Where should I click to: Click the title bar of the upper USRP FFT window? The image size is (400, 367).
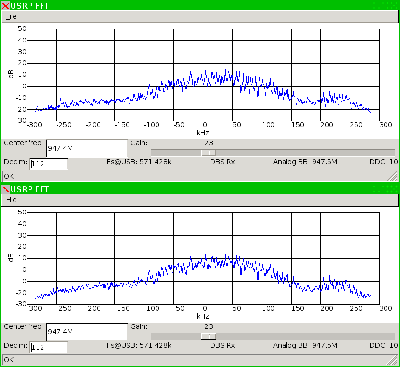[200, 5]
